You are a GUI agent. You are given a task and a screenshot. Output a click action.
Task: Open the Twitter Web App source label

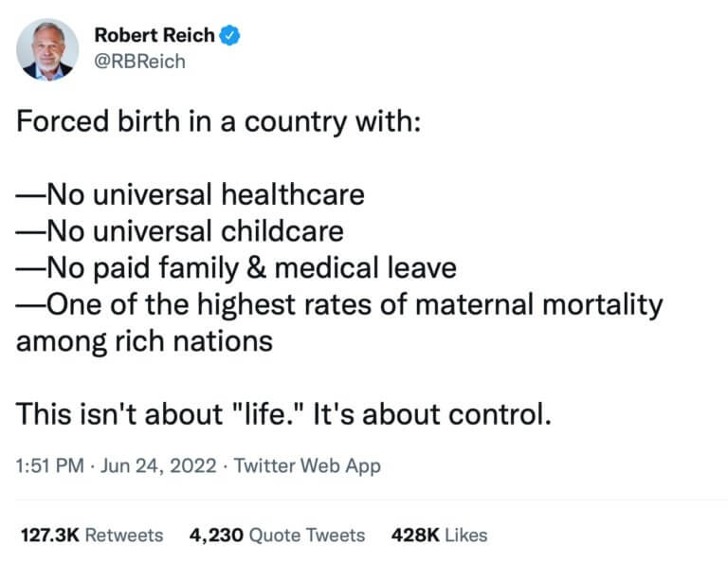pyautogui.click(x=307, y=466)
